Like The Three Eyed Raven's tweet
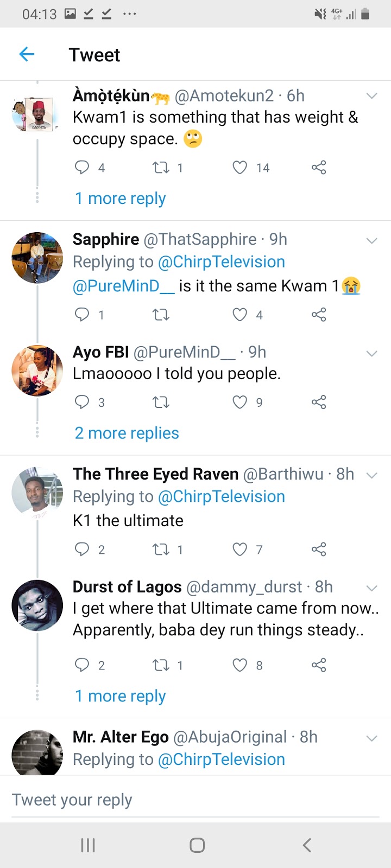The width and height of the screenshot is (391, 868). (x=240, y=550)
